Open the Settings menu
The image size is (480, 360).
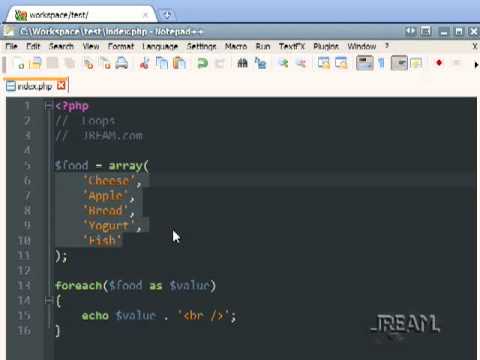click(x=201, y=46)
